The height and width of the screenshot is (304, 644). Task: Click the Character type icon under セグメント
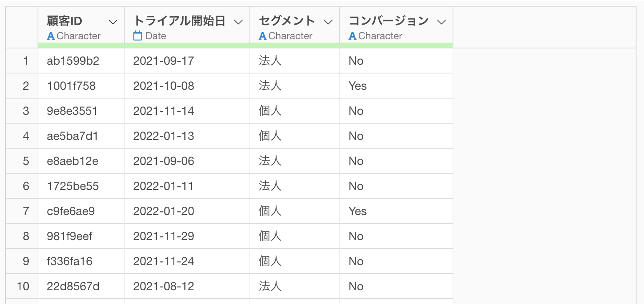tap(263, 36)
